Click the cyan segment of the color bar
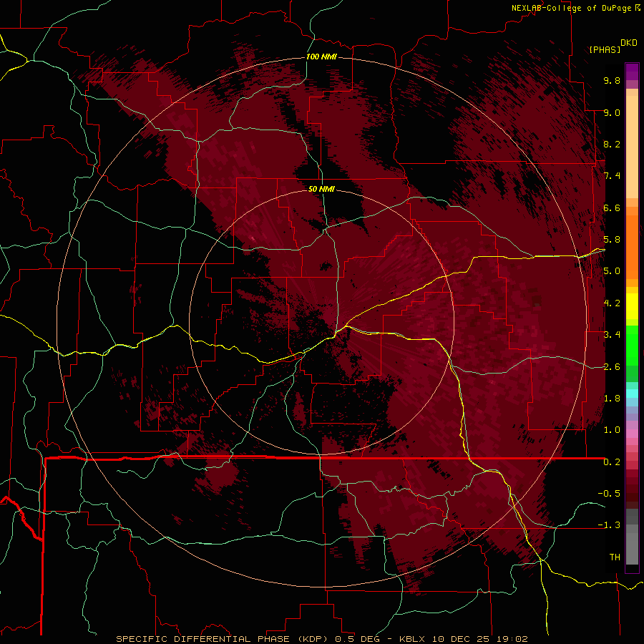The width and height of the screenshot is (644, 644). pos(632,393)
